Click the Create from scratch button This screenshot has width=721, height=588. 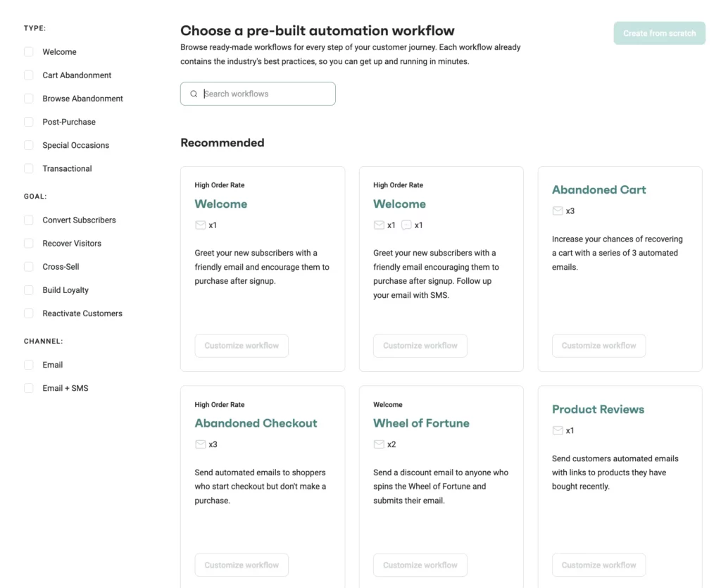coord(659,33)
